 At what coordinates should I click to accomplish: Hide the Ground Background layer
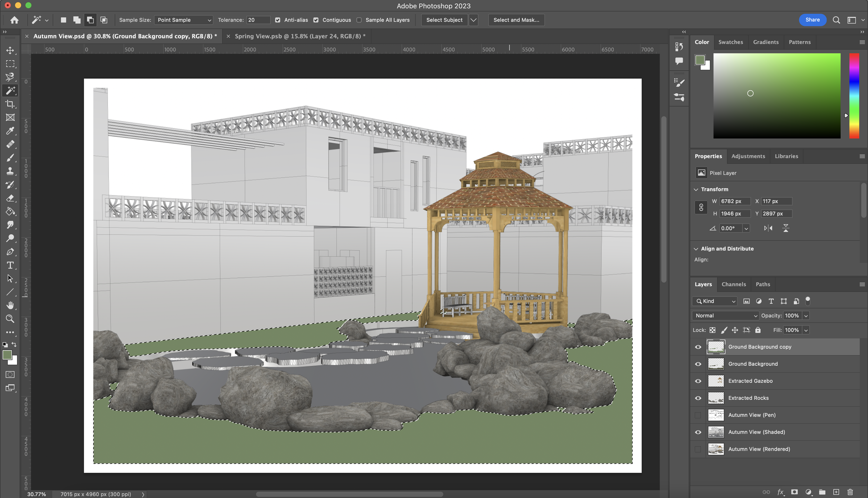pos(698,364)
